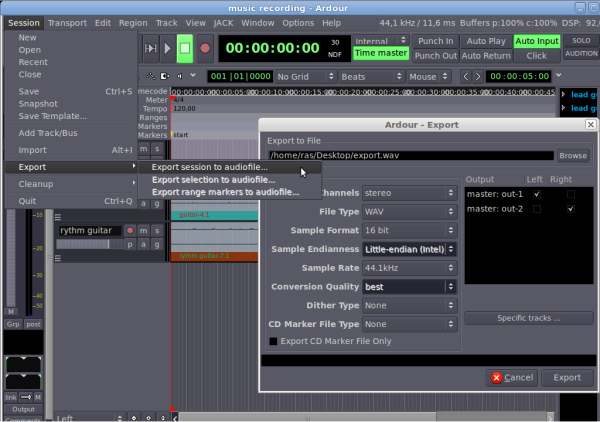Arm record on rythm guitar track
The height and width of the screenshot is (422, 600).
[130, 230]
